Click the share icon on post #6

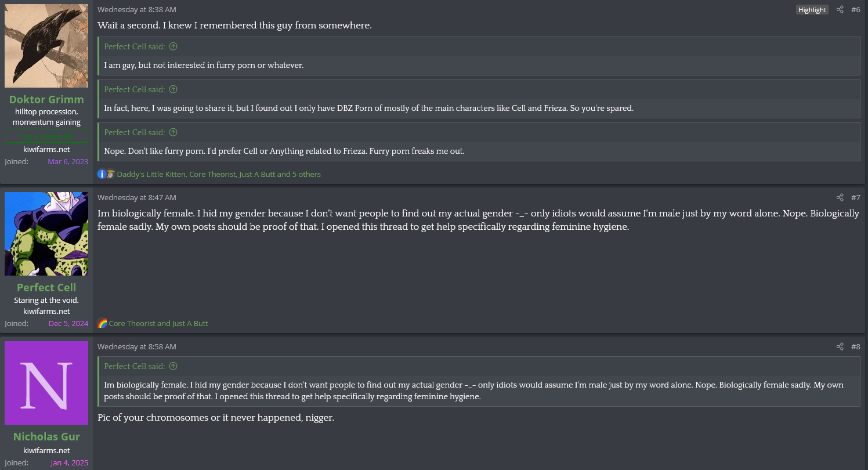coord(840,10)
